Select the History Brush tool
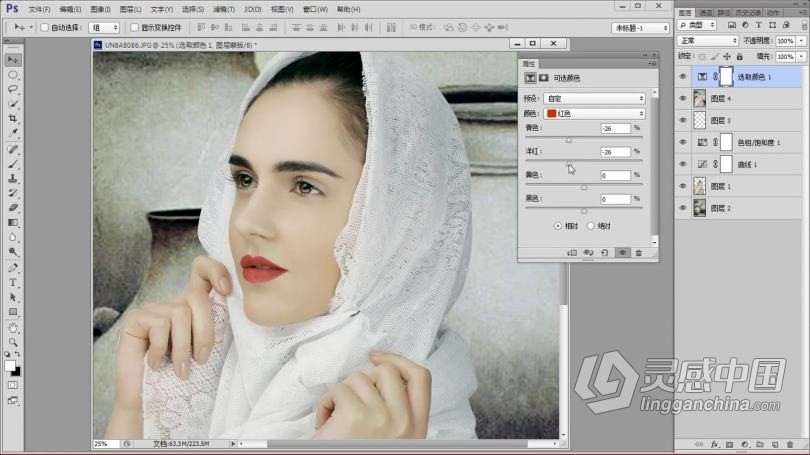The image size is (810, 455). point(13,193)
